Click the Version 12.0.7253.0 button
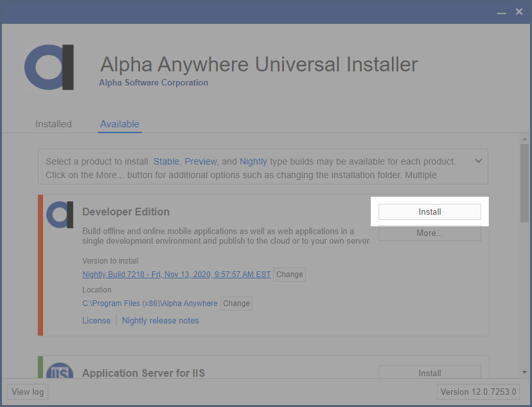The height and width of the screenshot is (407, 532). coord(478,392)
